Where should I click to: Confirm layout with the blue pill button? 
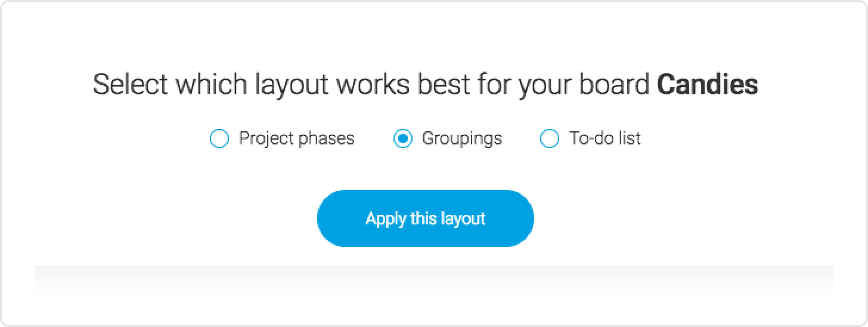[x=425, y=218]
